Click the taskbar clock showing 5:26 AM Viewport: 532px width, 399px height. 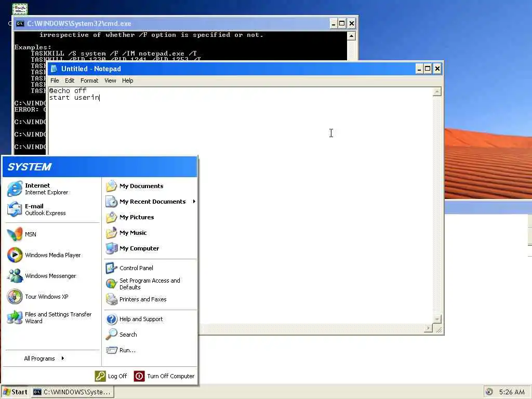pos(512,392)
